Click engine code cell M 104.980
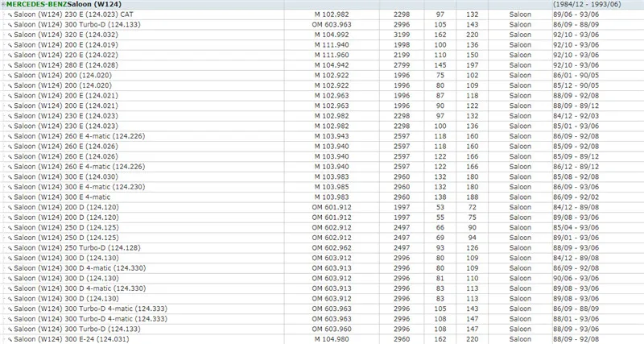Viewport: 644px width, 344px height. (332, 339)
